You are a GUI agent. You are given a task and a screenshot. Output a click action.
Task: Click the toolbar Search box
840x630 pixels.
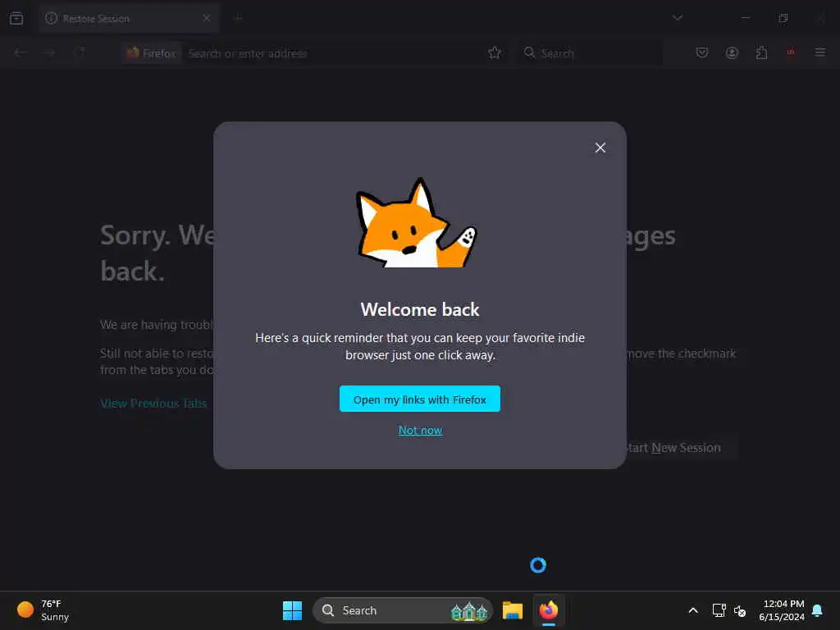pos(589,53)
